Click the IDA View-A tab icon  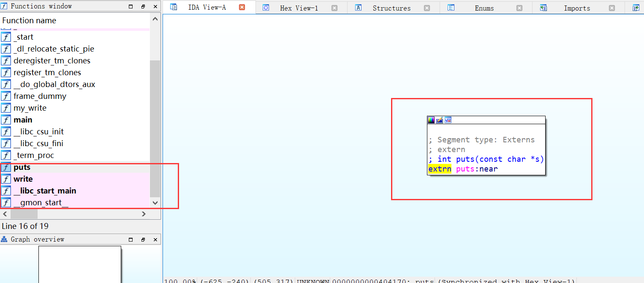coord(174,7)
